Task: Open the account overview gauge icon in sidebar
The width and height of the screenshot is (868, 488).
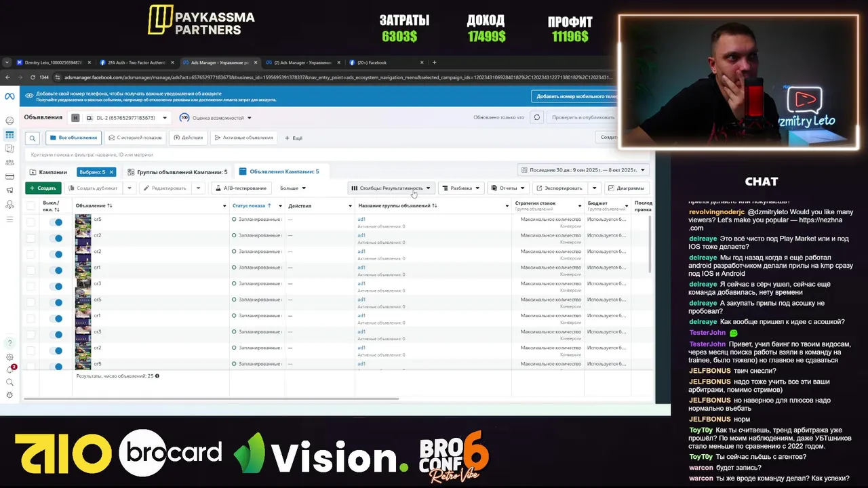Action: click(9, 121)
